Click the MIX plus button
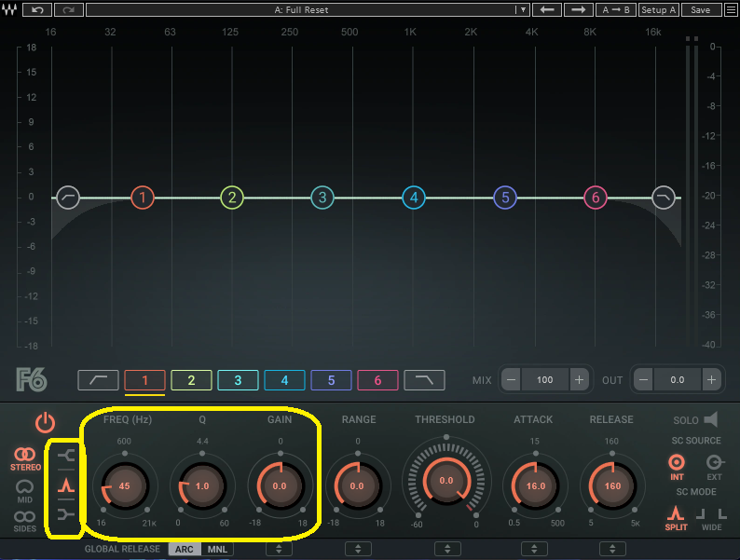The height and width of the screenshot is (560, 740). click(x=579, y=379)
